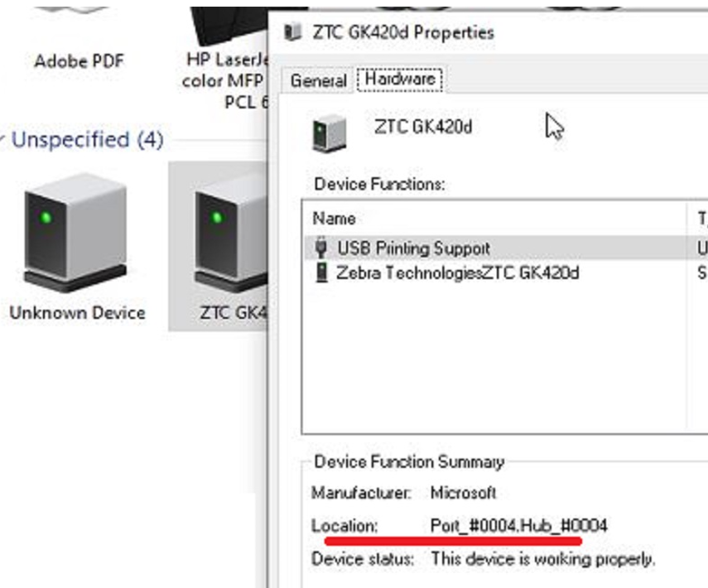
Task: Select USB Printing Support row
Action: (x=413, y=248)
